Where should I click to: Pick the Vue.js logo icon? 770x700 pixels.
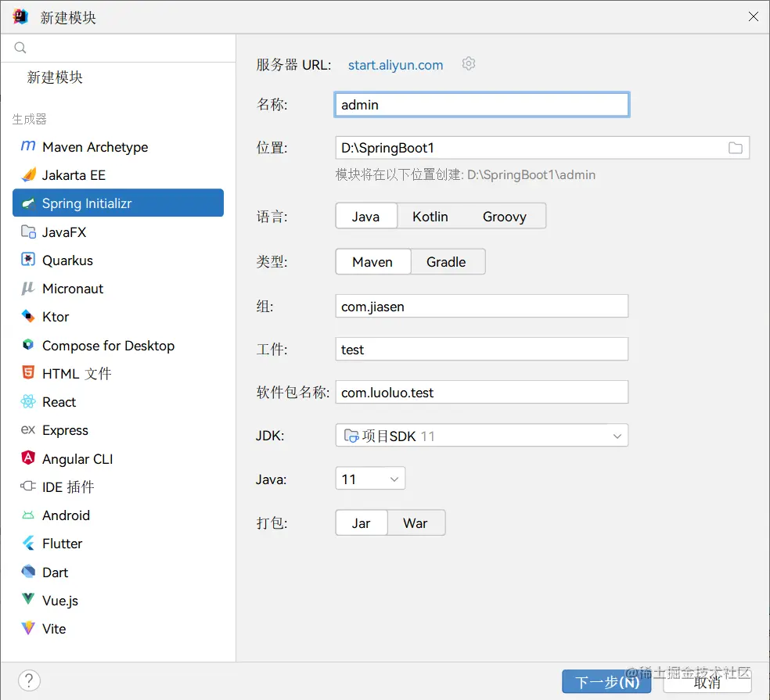28,599
